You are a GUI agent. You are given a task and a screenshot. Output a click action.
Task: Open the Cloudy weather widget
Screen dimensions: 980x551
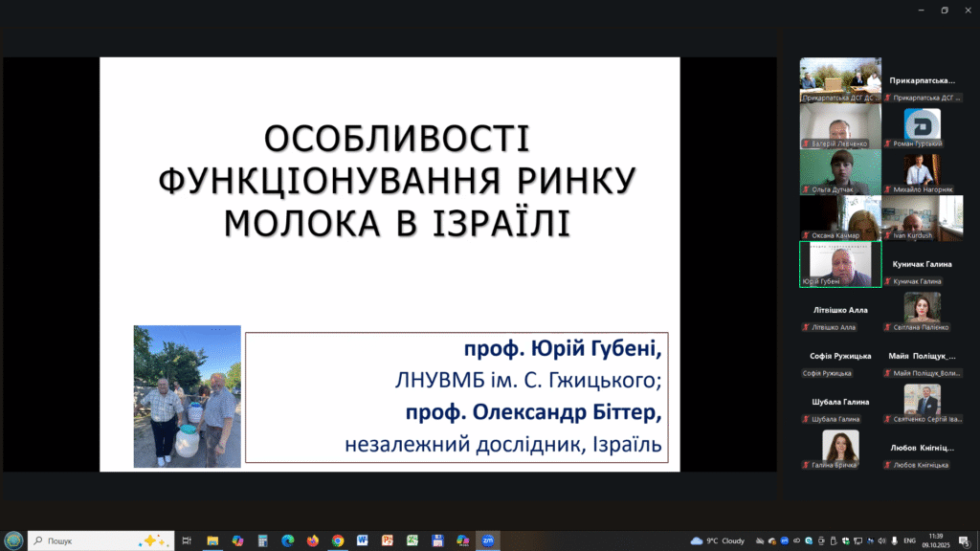click(718, 540)
